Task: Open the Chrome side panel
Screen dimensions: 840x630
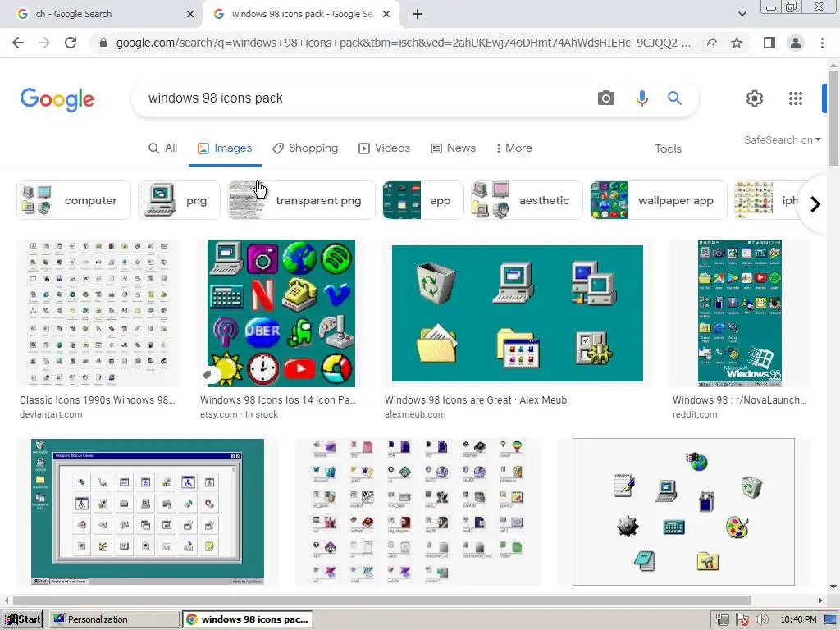Action: [x=769, y=43]
